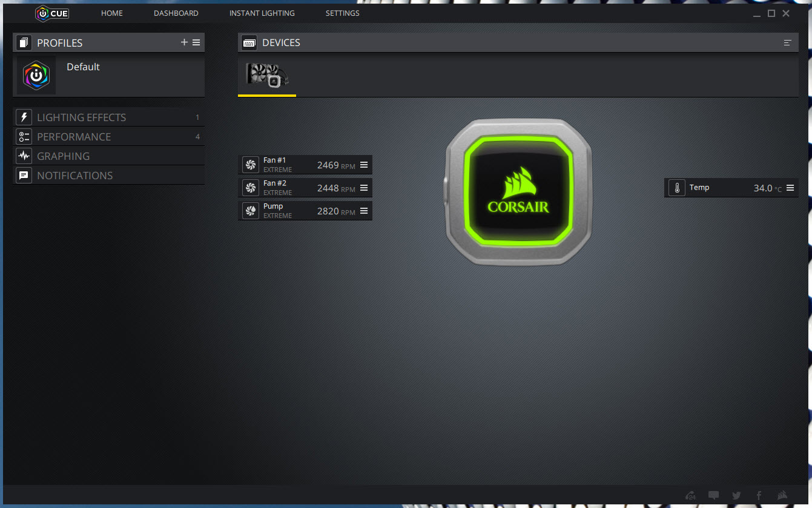Maximize the iCUE window

point(771,13)
